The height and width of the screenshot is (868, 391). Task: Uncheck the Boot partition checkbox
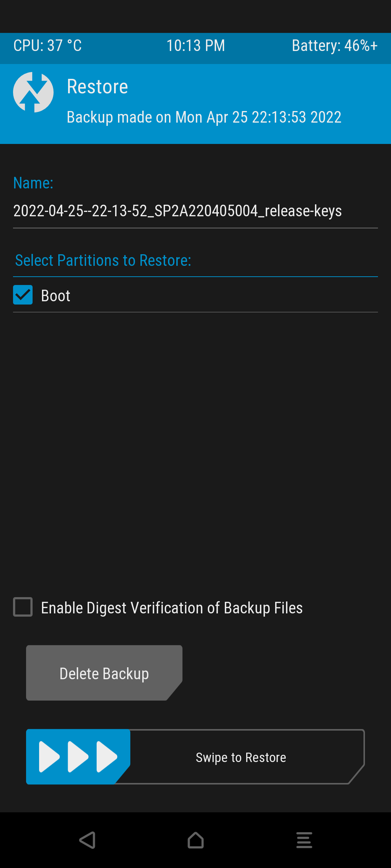click(x=23, y=295)
